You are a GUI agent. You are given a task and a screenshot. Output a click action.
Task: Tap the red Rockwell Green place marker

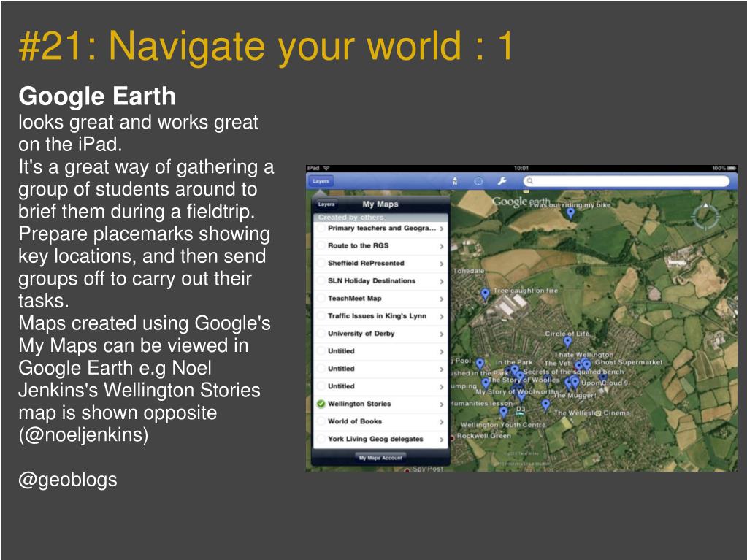pos(452,437)
